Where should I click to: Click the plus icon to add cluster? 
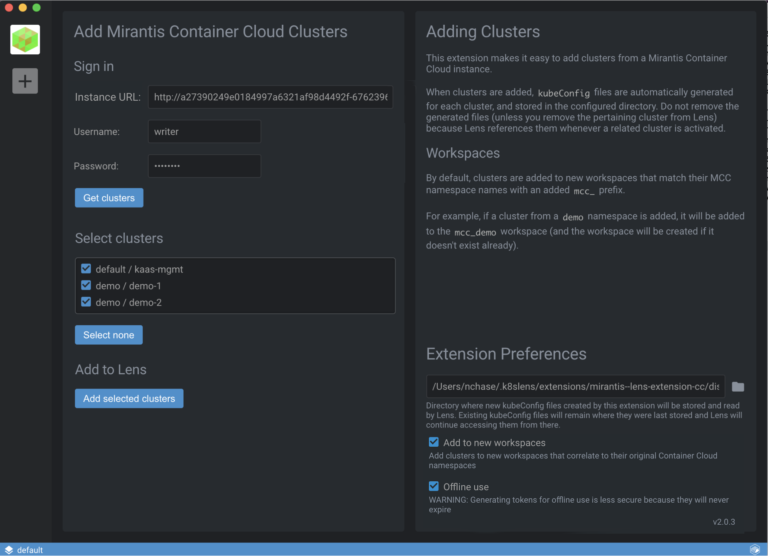[25, 81]
